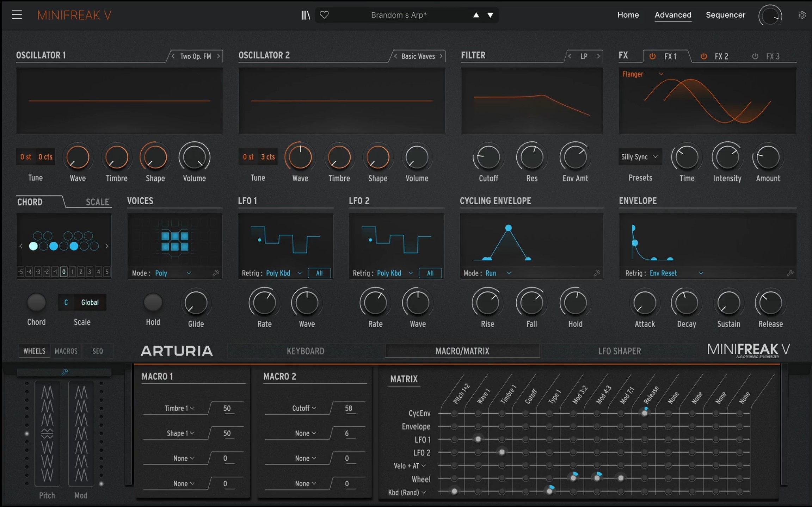Open the LFO SHAPER tab
The image size is (812, 507).
pos(619,351)
